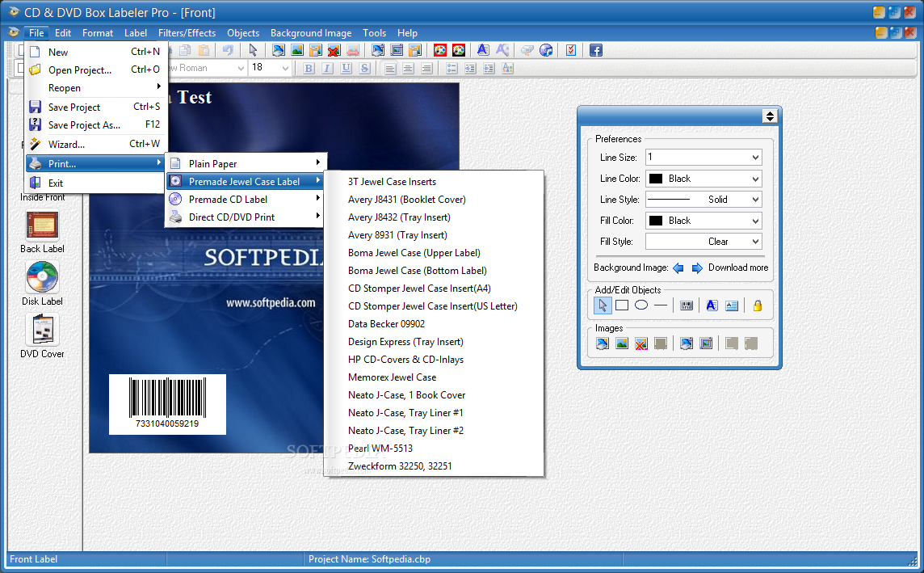Toggle Strikethrough formatting

tap(365, 69)
